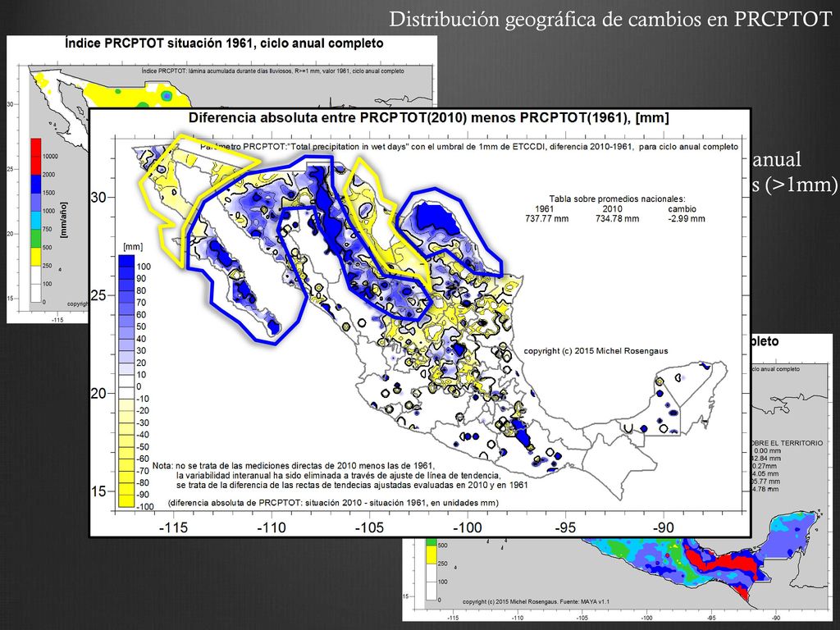
Task: Click longitude label "-110" on the difference map axis
Action: 272,528
